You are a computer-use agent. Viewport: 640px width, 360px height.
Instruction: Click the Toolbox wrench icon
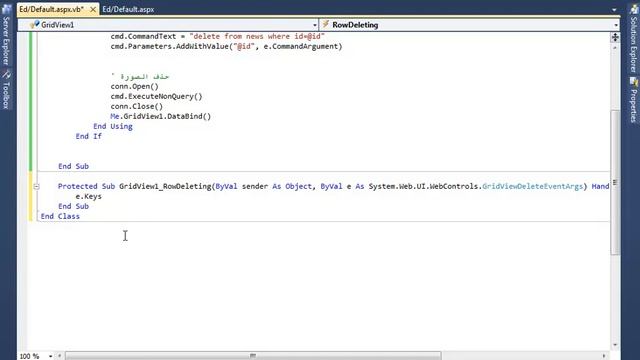pyautogui.click(x=6, y=75)
